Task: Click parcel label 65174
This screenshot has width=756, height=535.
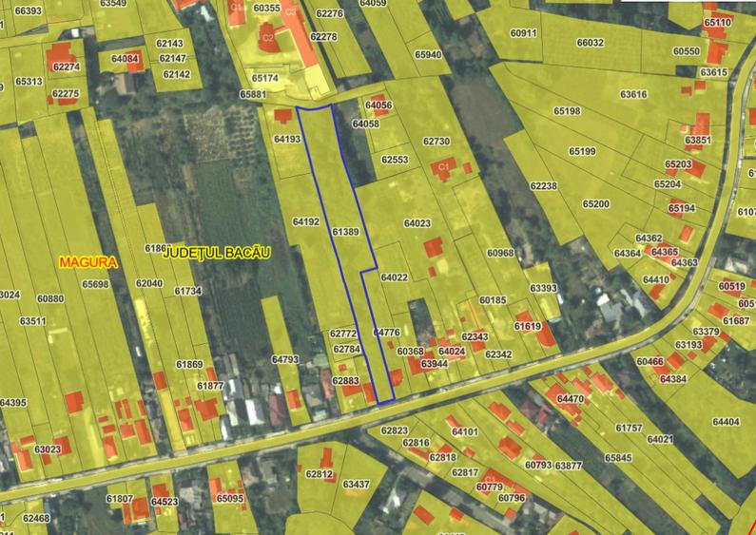Action: tap(265, 78)
